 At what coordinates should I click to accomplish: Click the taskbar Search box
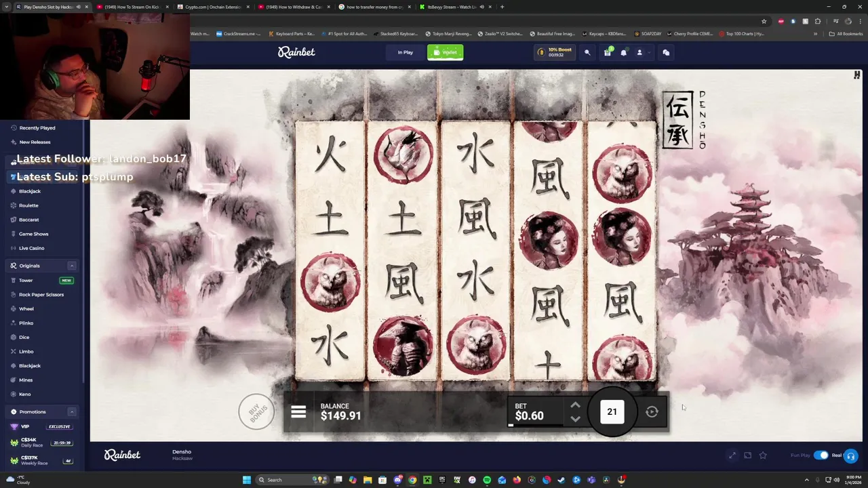click(292, 480)
